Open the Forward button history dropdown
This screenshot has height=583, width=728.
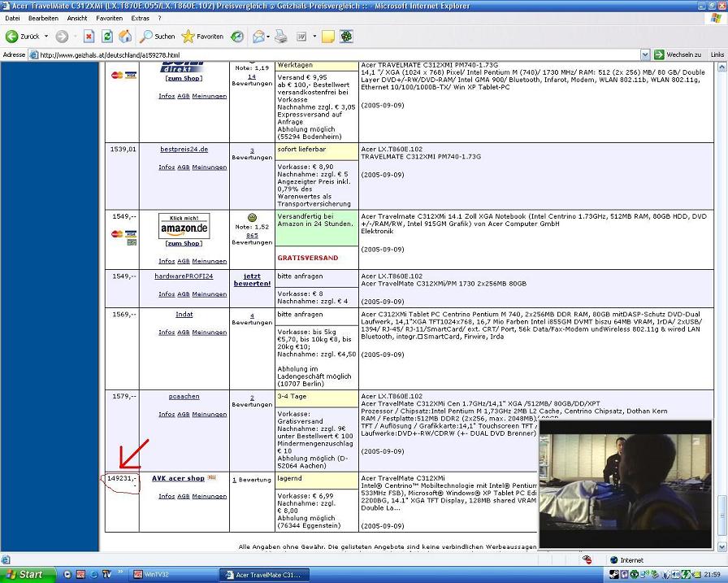pos(75,37)
